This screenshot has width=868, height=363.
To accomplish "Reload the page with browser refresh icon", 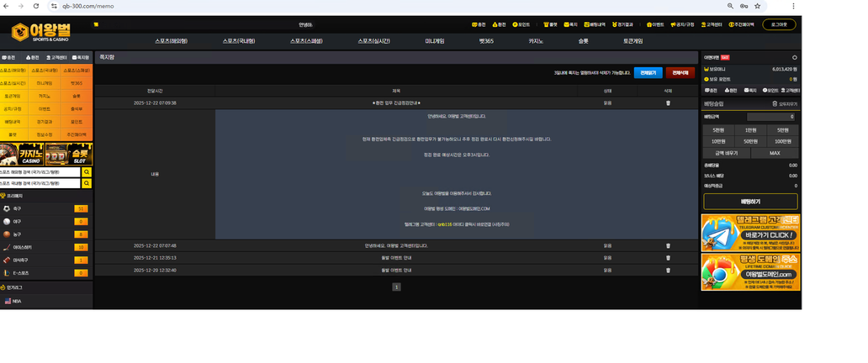I will click(x=35, y=6).
